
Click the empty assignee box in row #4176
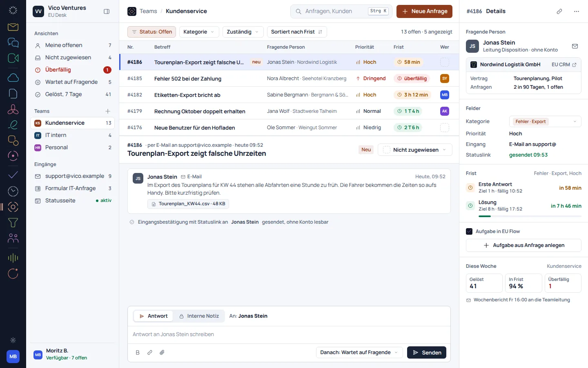click(x=445, y=128)
